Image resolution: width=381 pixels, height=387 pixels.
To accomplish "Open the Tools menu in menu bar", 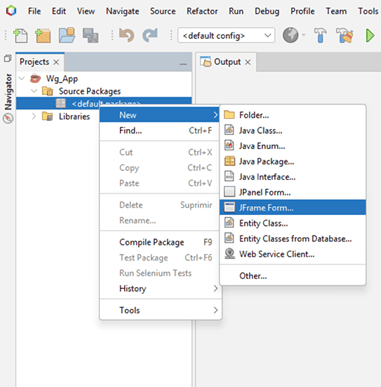I will 368,11.
